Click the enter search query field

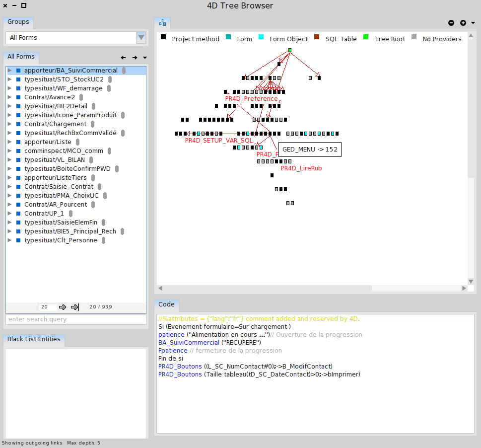pos(76,319)
